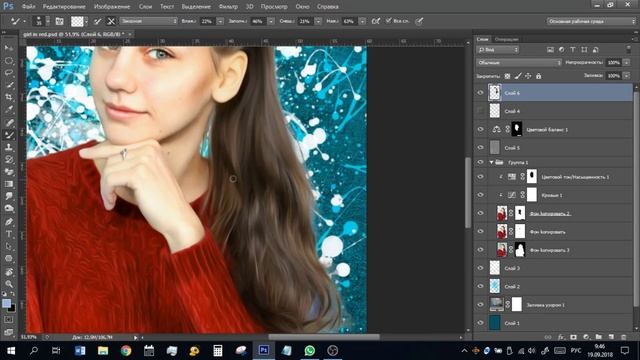Image resolution: width=640 pixels, height=360 pixels.
Task: Open Редактирование menu
Action: point(64,7)
